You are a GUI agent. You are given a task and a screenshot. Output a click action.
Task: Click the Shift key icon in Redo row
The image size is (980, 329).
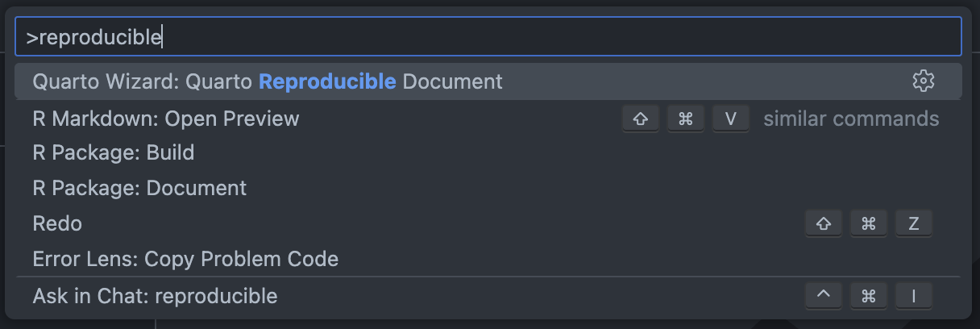(824, 223)
